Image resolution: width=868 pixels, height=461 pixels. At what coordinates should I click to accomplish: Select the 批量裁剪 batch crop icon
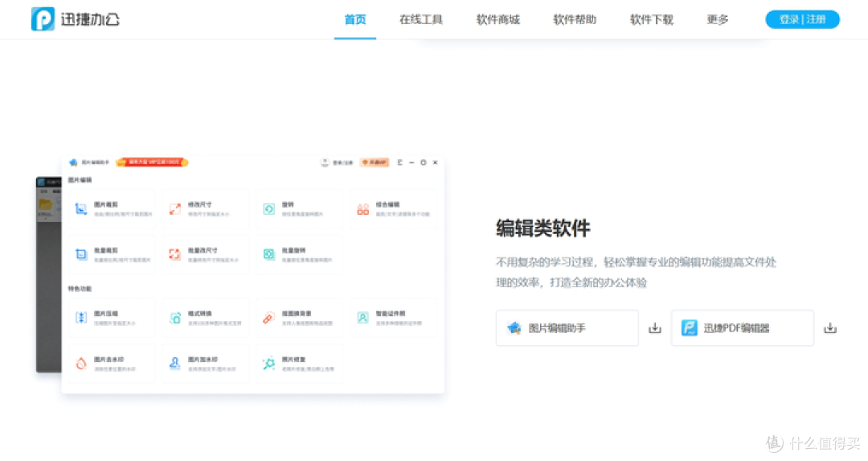(x=81, y=254)
